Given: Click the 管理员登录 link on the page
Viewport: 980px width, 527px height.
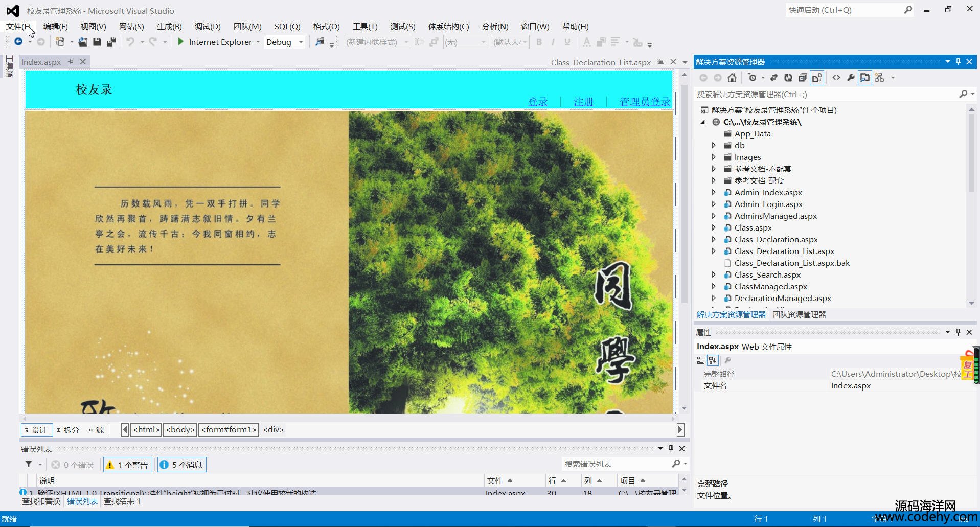Looking at the screenshot, I should [644, 102].
